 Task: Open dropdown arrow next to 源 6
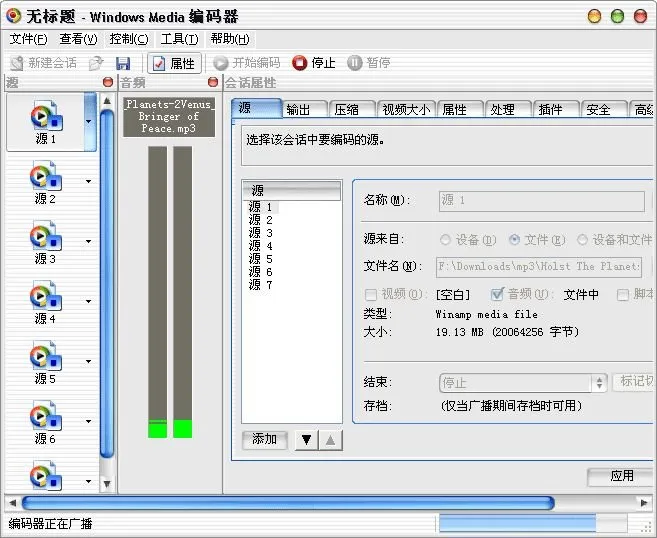pos(88,421)
